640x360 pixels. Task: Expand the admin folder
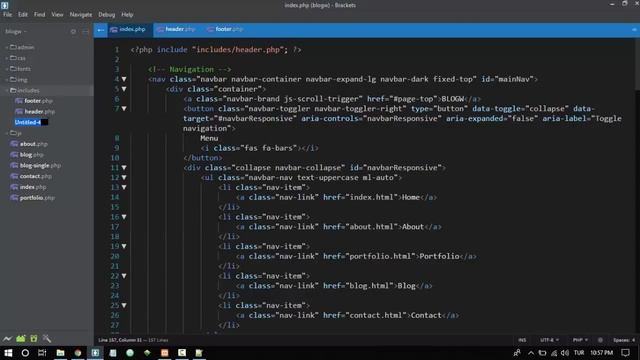22,47
